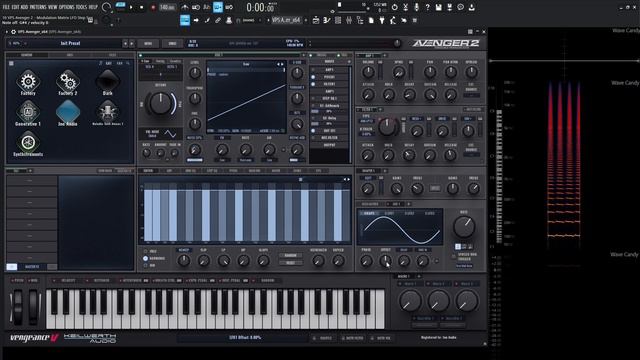Select the SynthFreaksets bank icon
This screenshot has height=360, width=640.
click(x=28, y=144)
